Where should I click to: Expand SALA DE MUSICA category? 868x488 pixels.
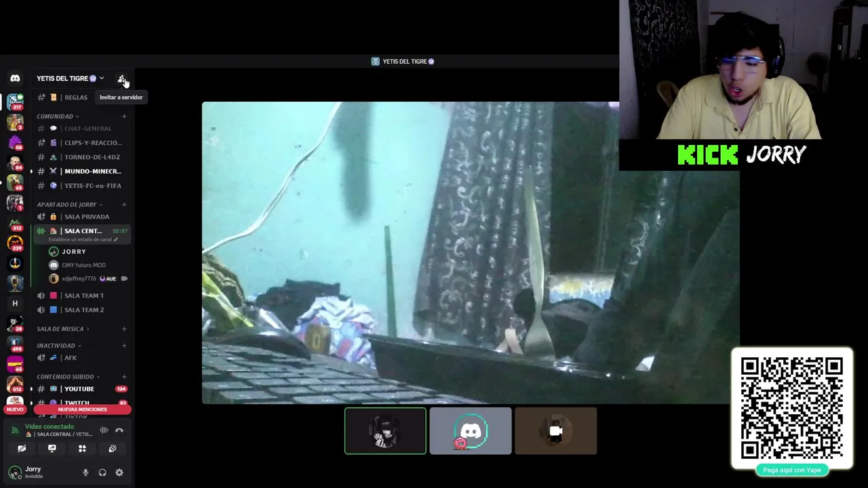pos(63,329)
